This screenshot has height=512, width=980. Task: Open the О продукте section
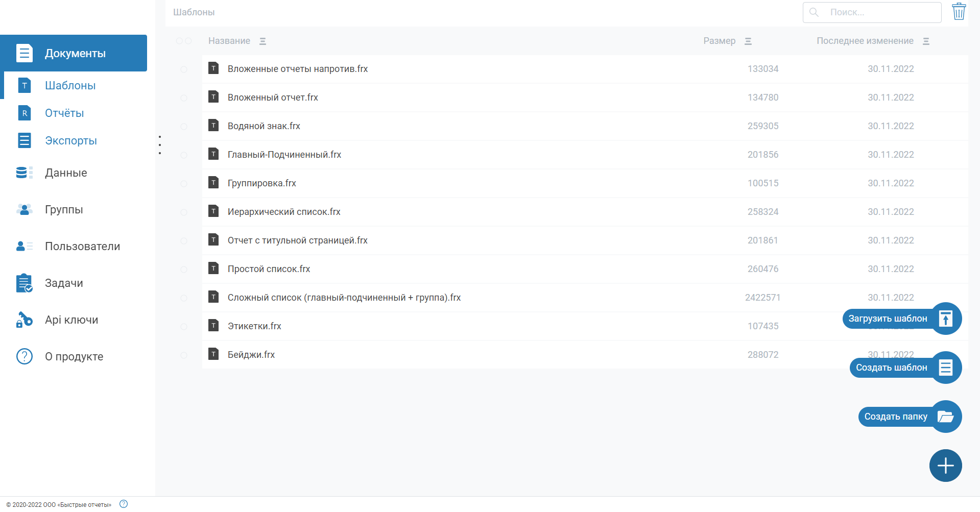tap(74, 357)
